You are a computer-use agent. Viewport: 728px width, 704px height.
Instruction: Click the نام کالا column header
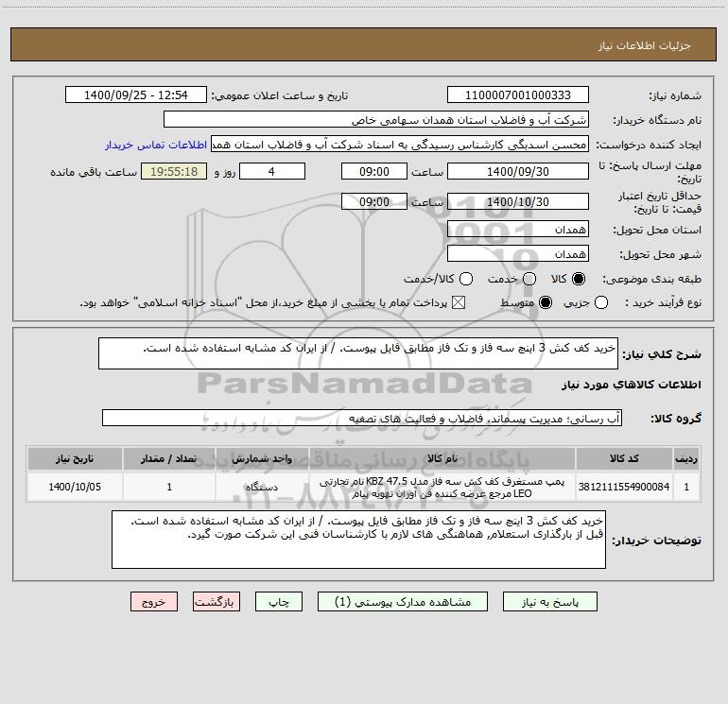pos(442,458)
